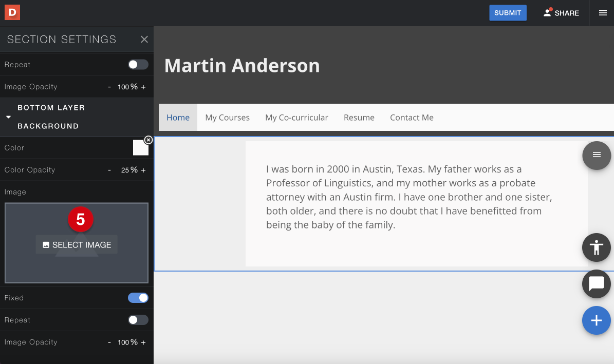Toggle the Repeat switch below Fixed
614x364 pixels.
click(138, 320)
